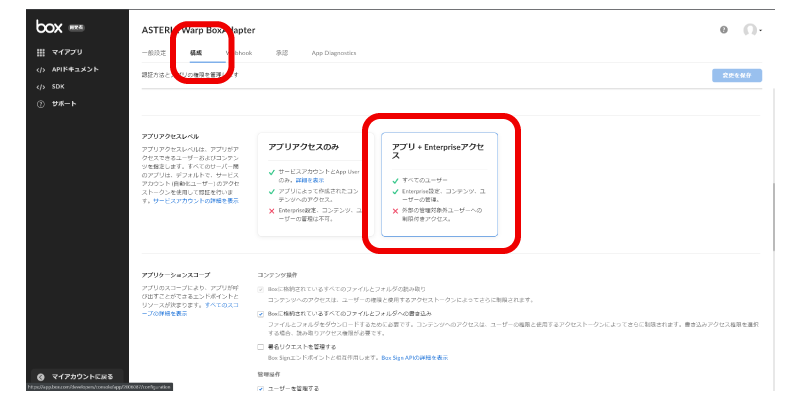Open サービスアカウントの詳細を表示 link
Screen dimensions: 800x400
point(195,200)
